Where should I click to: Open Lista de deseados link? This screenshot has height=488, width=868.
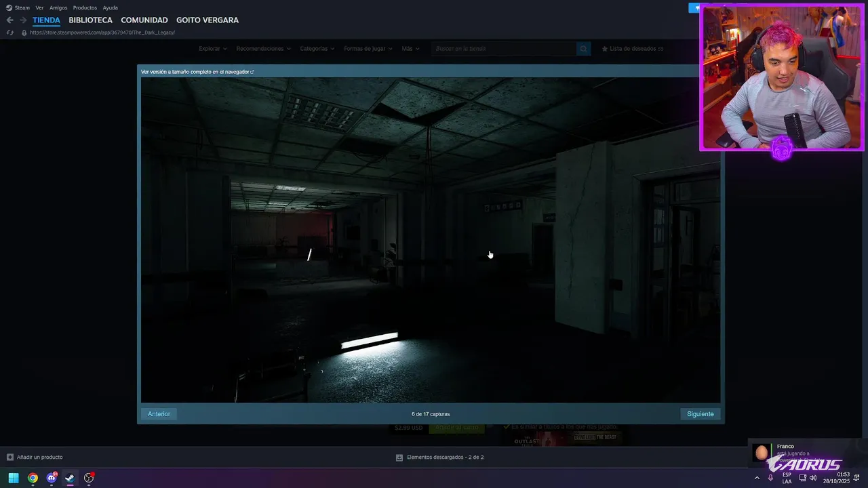pyautogui.click(x=633, y=49)
